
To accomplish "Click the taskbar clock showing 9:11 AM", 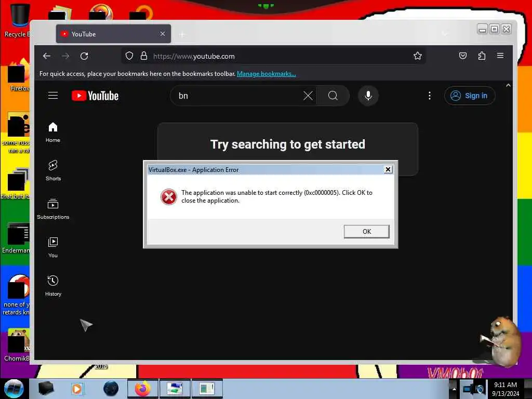I will (506, 389).
